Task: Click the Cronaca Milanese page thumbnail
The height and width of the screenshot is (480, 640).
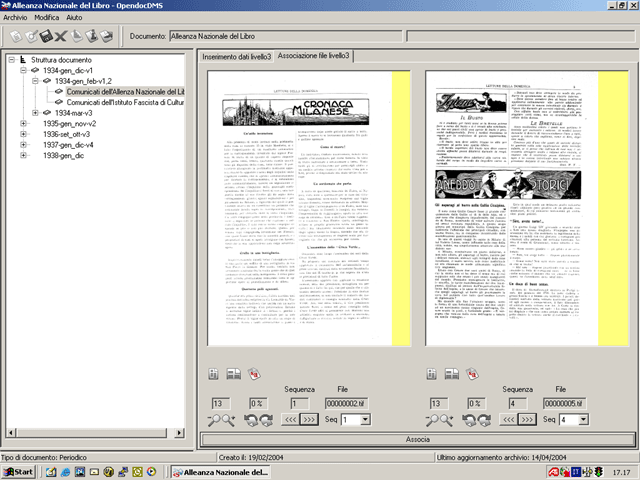Action: pos(309,208)
